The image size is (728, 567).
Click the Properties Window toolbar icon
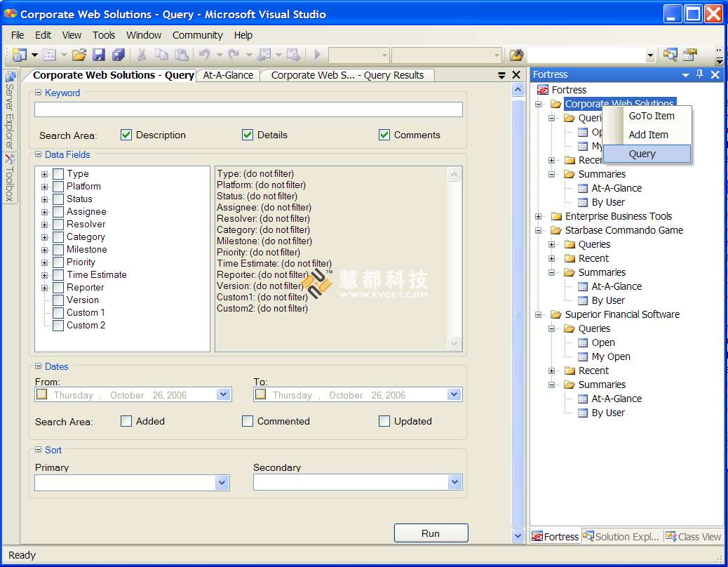(x=690, y=55)
